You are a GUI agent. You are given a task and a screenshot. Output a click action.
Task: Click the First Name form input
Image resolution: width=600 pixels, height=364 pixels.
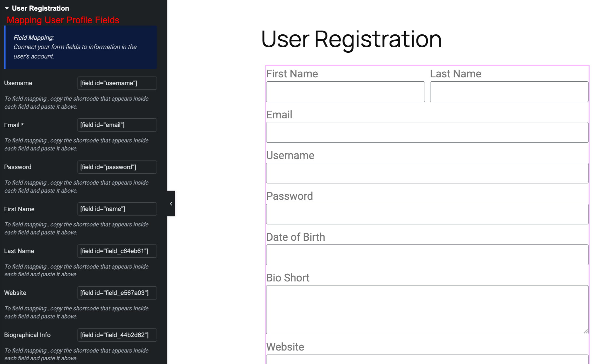click(345, 92)
